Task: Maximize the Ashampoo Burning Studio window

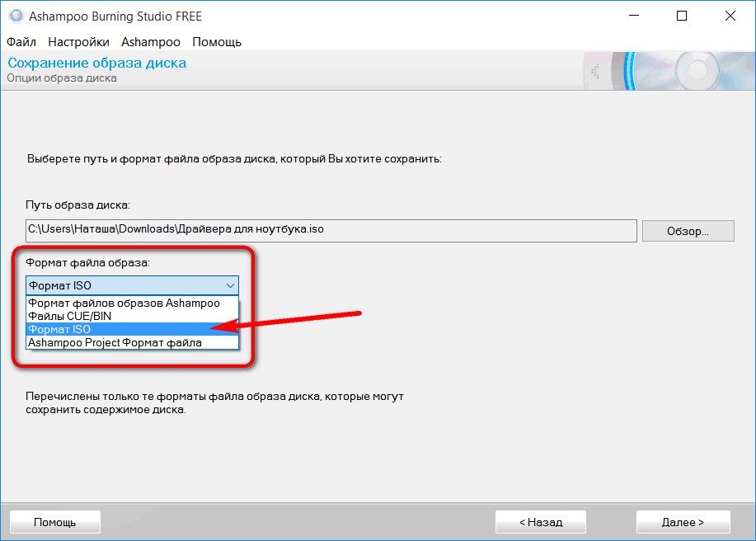Action: pos(681,16)
